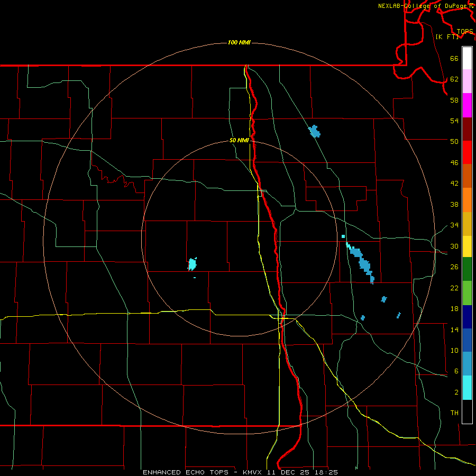Click the '11 DEC 25' date text
The image size is (476, 476).
(x=290, y=472)
